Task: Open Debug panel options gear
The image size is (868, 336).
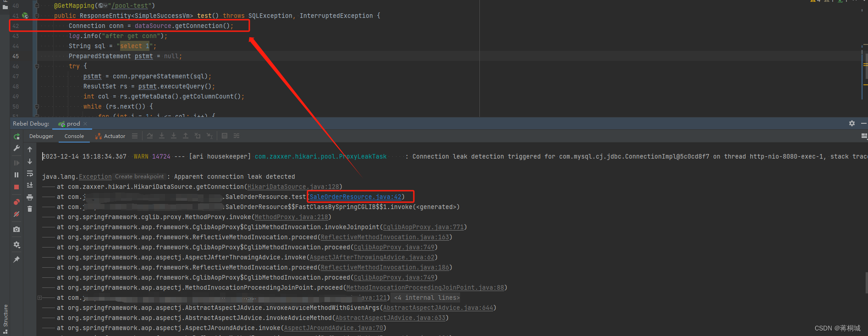Action: [852, 123]
